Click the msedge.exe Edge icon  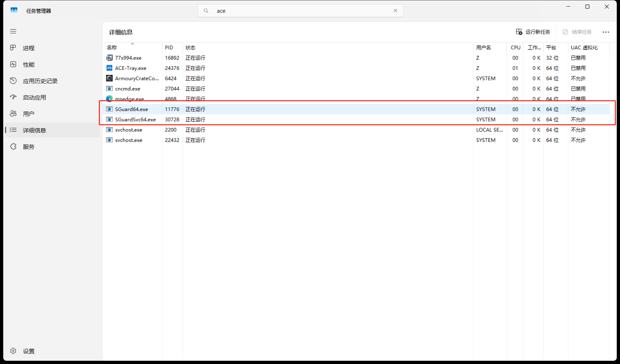(109, 98)
